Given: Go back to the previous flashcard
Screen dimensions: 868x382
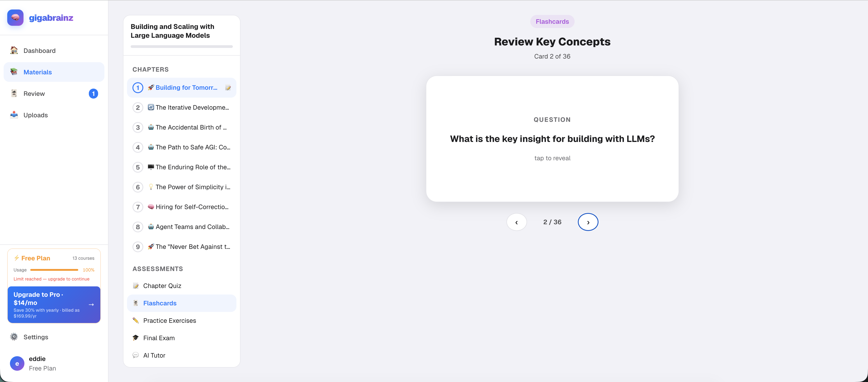Looking at the screenshot, I should [x=517, y=222].
